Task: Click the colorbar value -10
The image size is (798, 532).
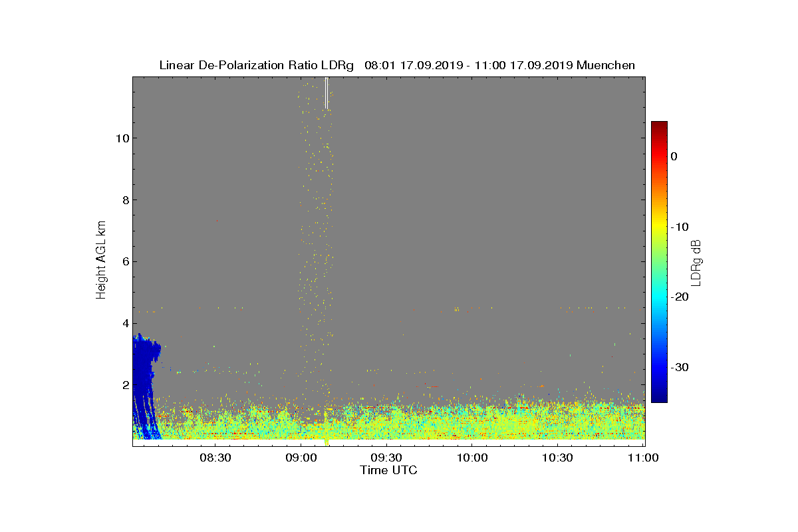Action: [x=680, y=227]
